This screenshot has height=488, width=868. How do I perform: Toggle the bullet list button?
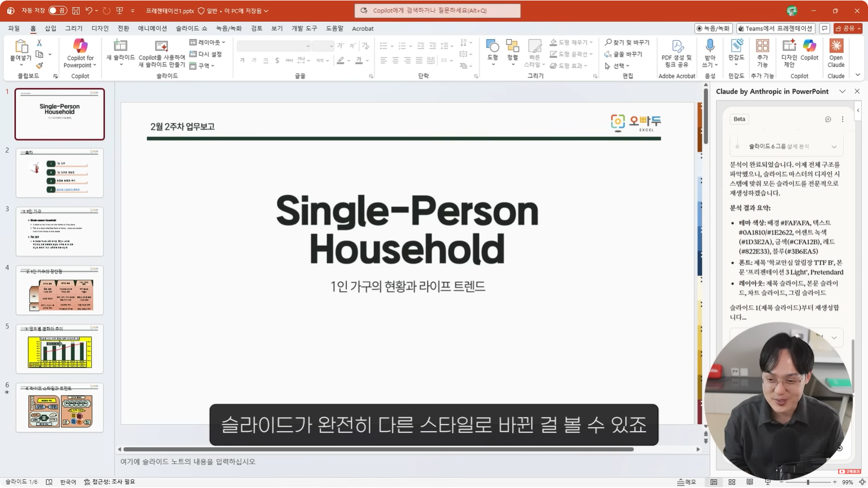(384, 46)
